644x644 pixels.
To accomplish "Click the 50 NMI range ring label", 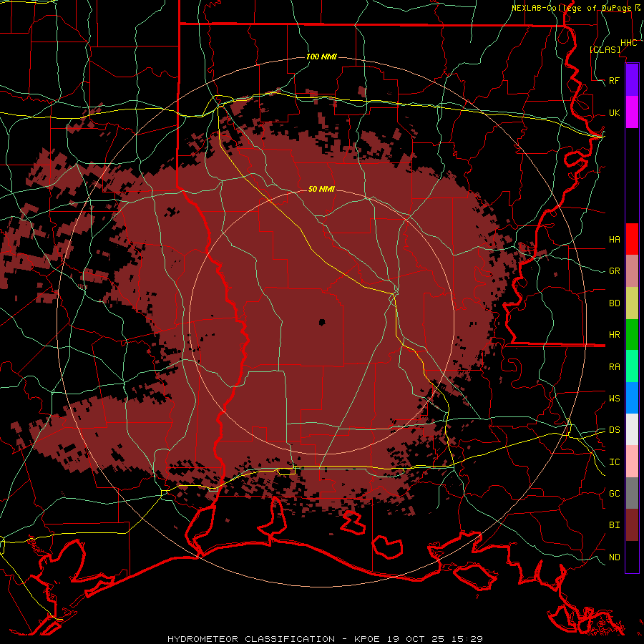I will click(x=321, y=189).
